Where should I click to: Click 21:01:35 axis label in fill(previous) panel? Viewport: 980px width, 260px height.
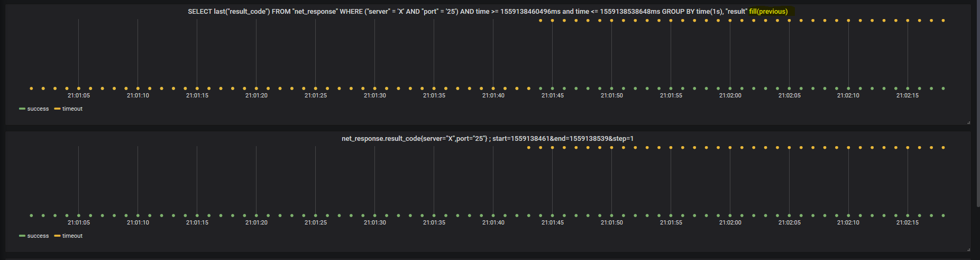pyautogui.click(x=434, y=96)
